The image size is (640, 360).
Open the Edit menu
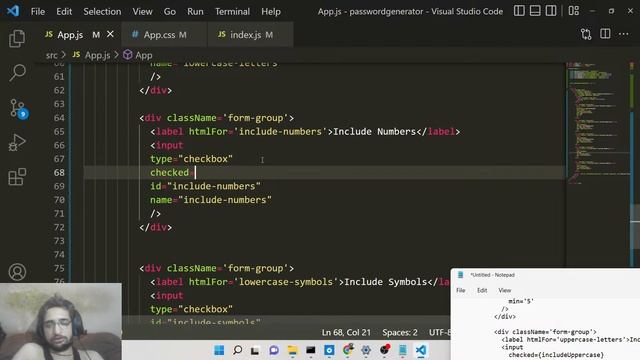click(64, 11)
